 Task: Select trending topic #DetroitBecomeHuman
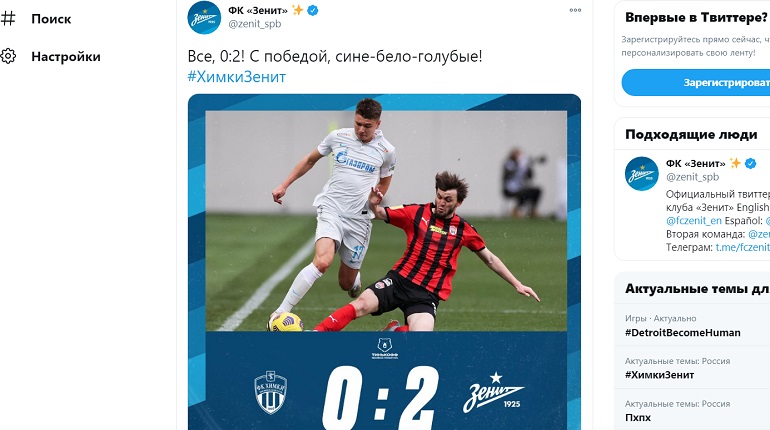coord(683,332)
